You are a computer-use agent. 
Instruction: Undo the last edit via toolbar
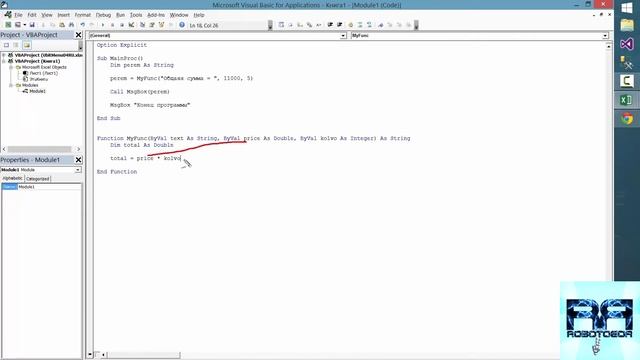pyautogui.click(x=82, y=25)
